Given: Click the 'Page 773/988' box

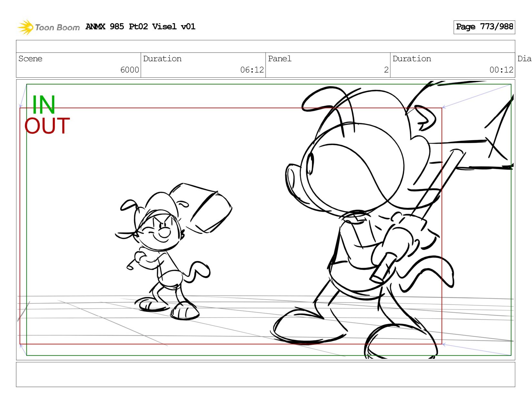Looking at the screenshot, I should click(x=484, y=27).
